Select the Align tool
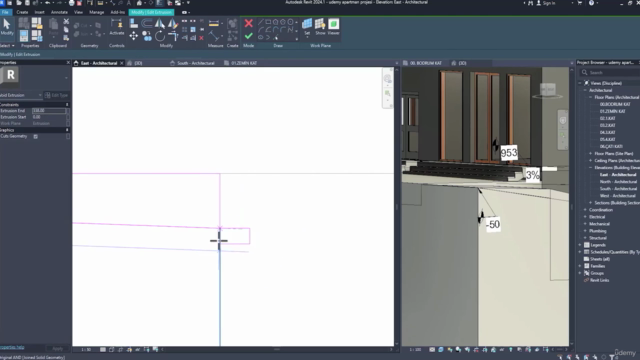Viewport: 640px width, 360px height. (133, 24)
